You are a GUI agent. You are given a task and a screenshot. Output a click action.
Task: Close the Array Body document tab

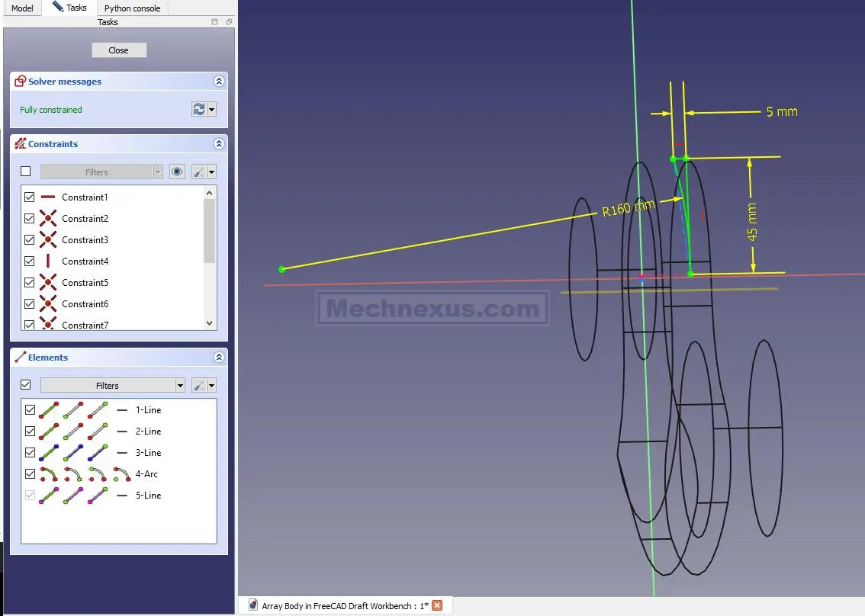pyautogui.click(x=437, y=606)
